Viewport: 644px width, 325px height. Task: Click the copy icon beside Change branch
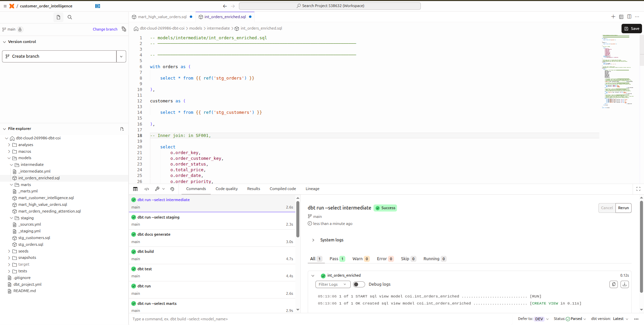click(124, 29)
